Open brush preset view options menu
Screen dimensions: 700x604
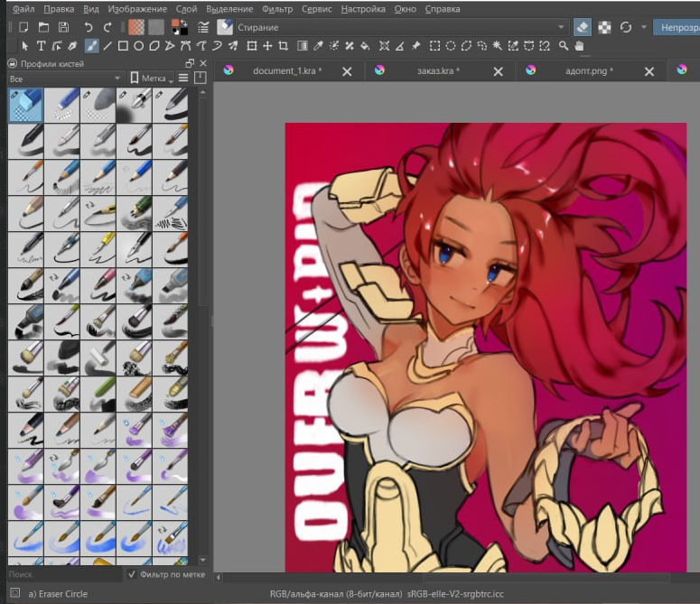point(183,78)
